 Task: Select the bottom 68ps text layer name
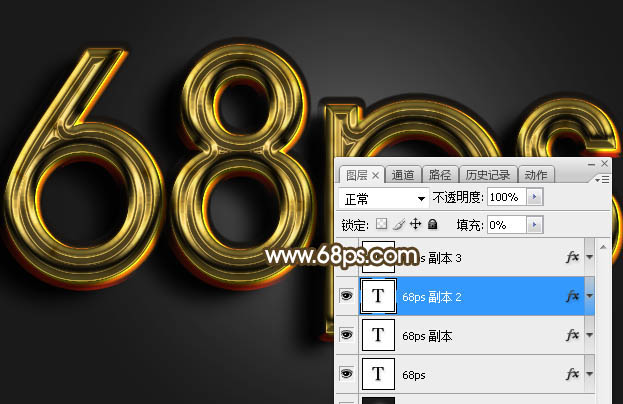pyautogui.click(x=414, y=375)
